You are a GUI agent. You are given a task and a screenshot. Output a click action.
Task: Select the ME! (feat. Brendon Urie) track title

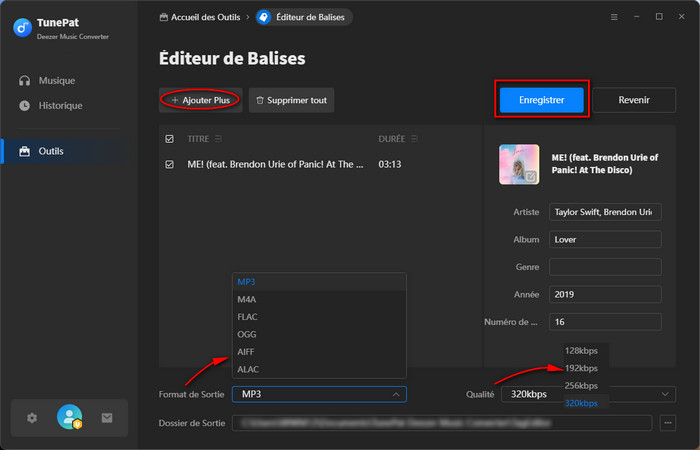[275, 164]
